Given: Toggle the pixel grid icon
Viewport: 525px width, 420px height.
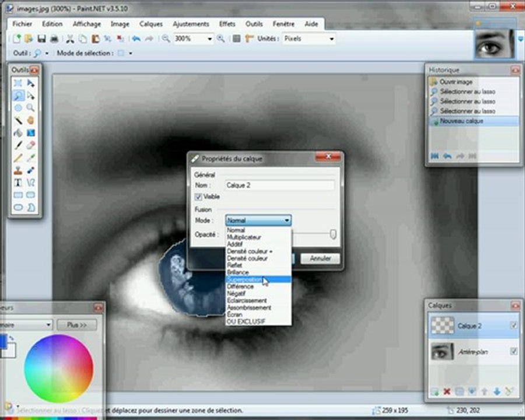Looking at the screenshot, I should (x=236, y=39).
